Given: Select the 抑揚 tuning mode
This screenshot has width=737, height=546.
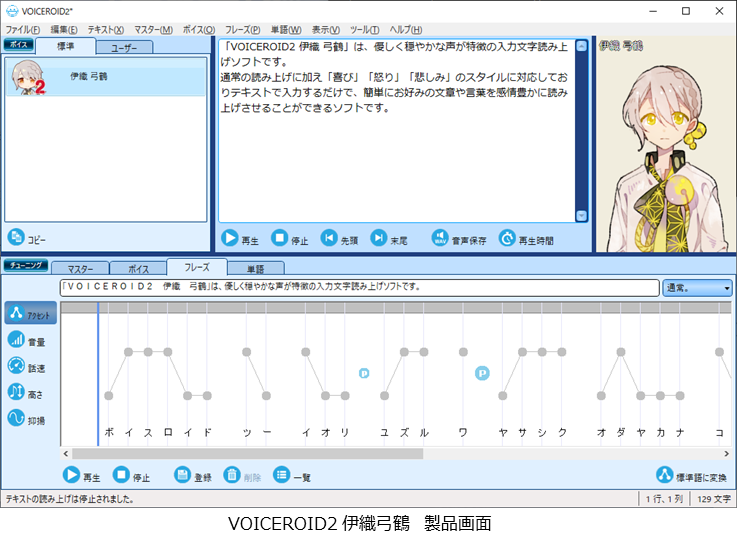Looking at the screenshot, I should (27, 418).
